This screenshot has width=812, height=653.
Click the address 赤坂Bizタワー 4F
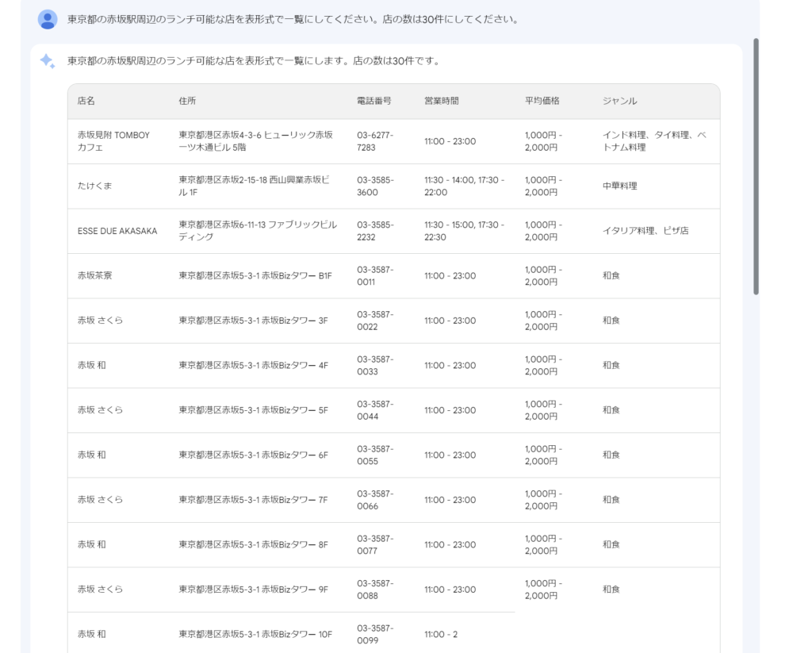pos(253,365)
